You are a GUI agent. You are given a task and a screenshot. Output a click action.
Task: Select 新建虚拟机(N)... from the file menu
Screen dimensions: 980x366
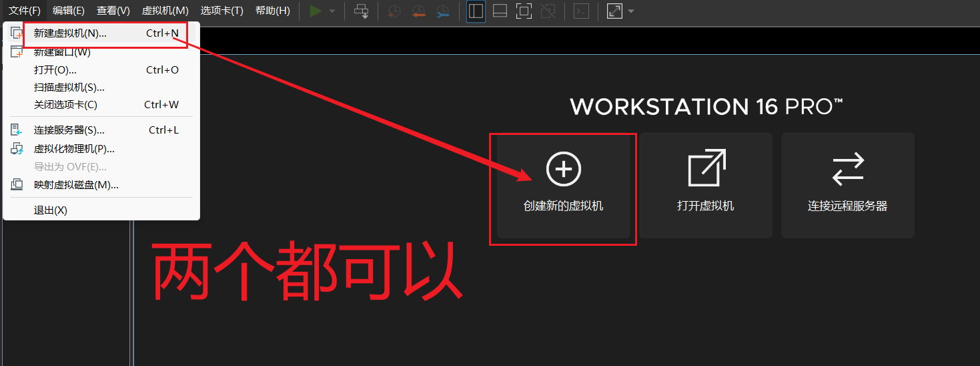click(x=101, y=33)
